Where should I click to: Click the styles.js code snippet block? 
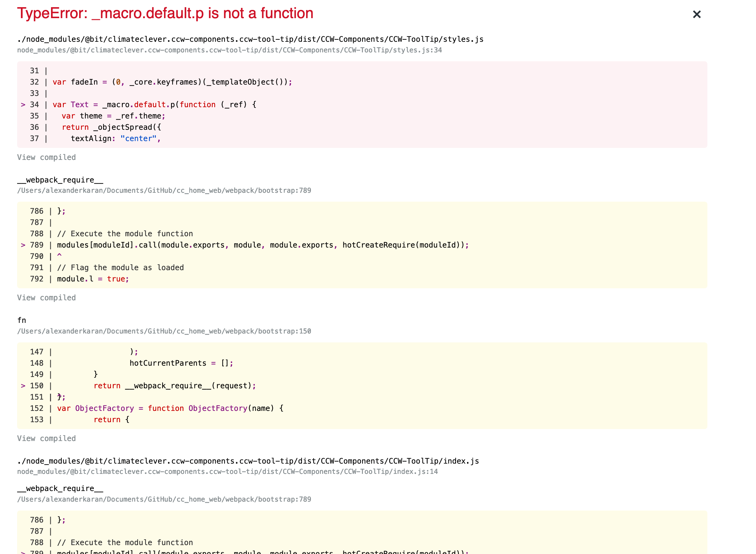click(362, 104)
